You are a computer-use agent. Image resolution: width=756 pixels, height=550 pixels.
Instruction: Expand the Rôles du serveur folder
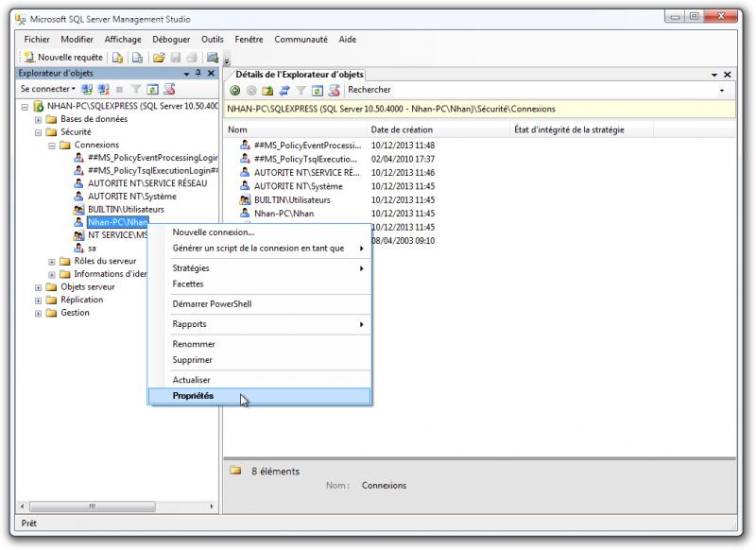pyautogui.click(x=52, y=262)
